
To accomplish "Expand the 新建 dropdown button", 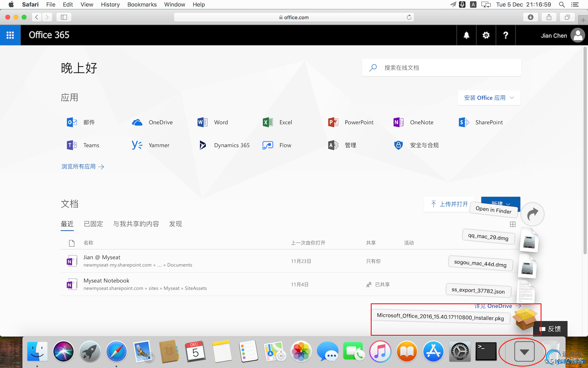I will point(501,203).
